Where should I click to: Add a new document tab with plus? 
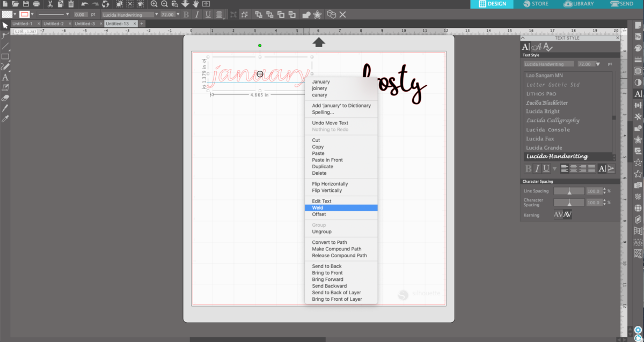point(142,24)
